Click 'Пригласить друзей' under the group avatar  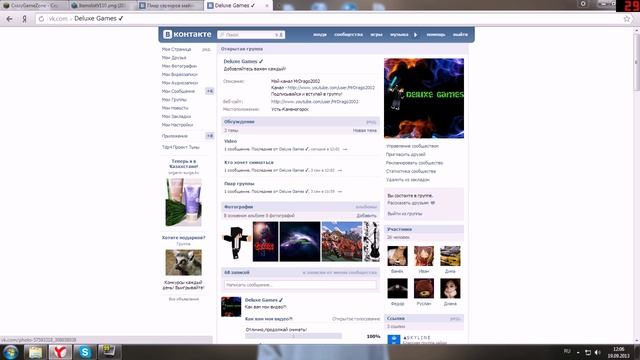pyautogui.click(x=406, y=155)
